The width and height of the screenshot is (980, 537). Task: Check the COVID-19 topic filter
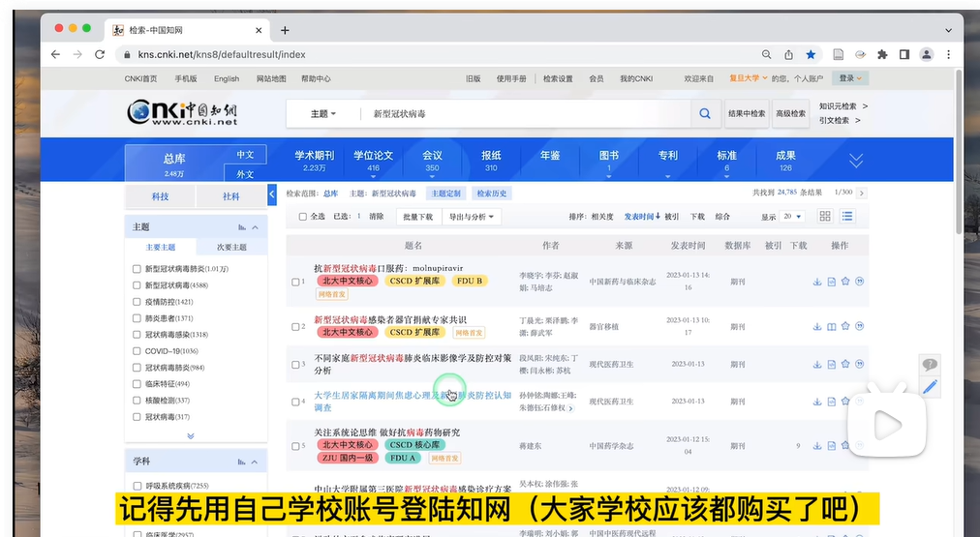click(137, 351)
